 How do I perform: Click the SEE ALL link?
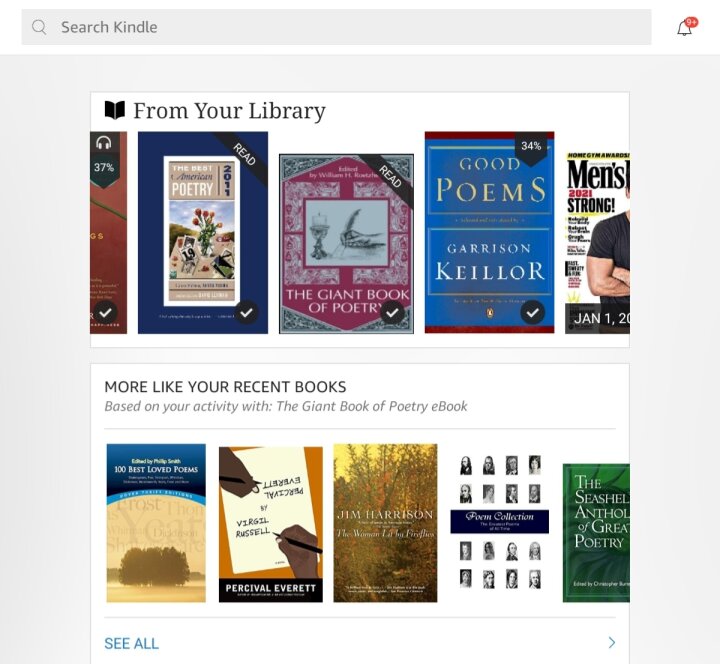coord(131,643)
